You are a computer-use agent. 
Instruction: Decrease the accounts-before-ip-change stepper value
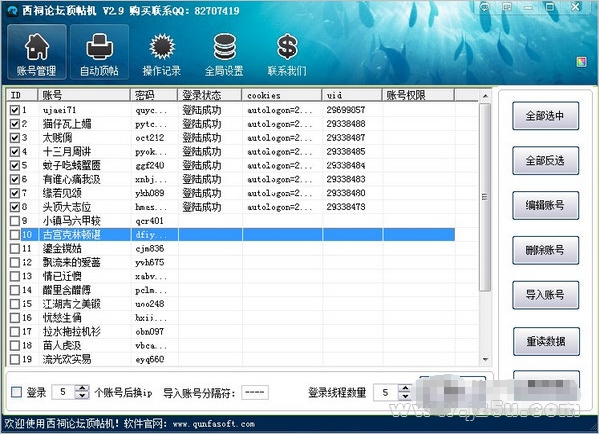point(82,395)
